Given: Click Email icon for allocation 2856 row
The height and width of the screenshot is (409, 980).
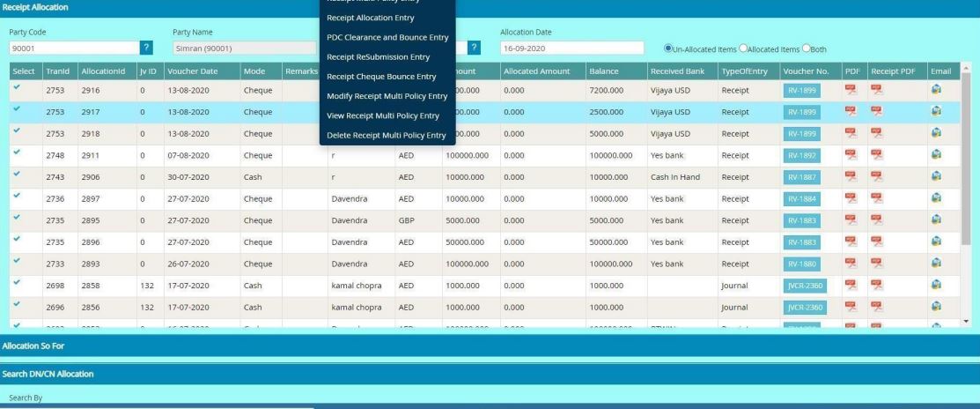Looking at the screenshot, I should pyautogui.click(x=936, y=307).
